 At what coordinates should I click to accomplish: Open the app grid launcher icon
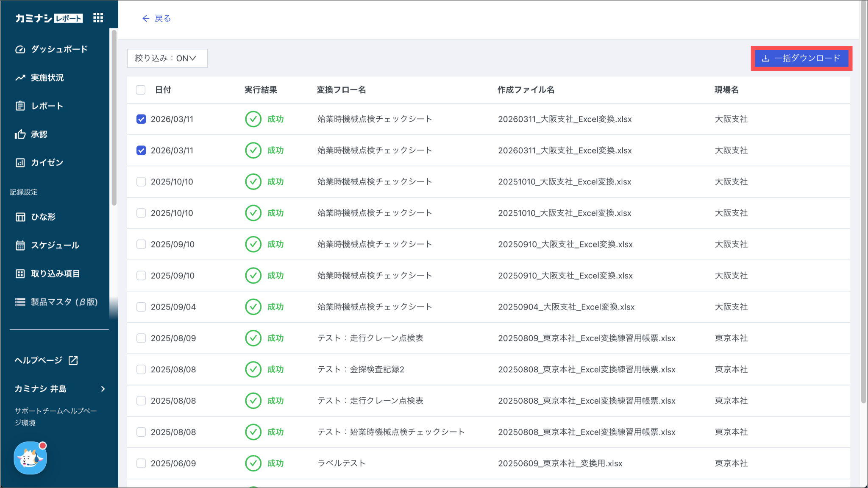[x=98, y=17]
